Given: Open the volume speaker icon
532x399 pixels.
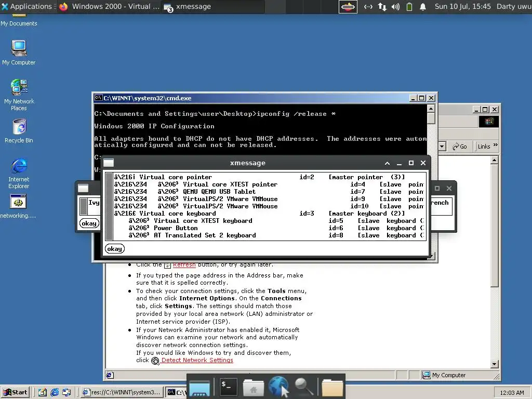Looking at the screenshot, I should (x=395, y=6).
